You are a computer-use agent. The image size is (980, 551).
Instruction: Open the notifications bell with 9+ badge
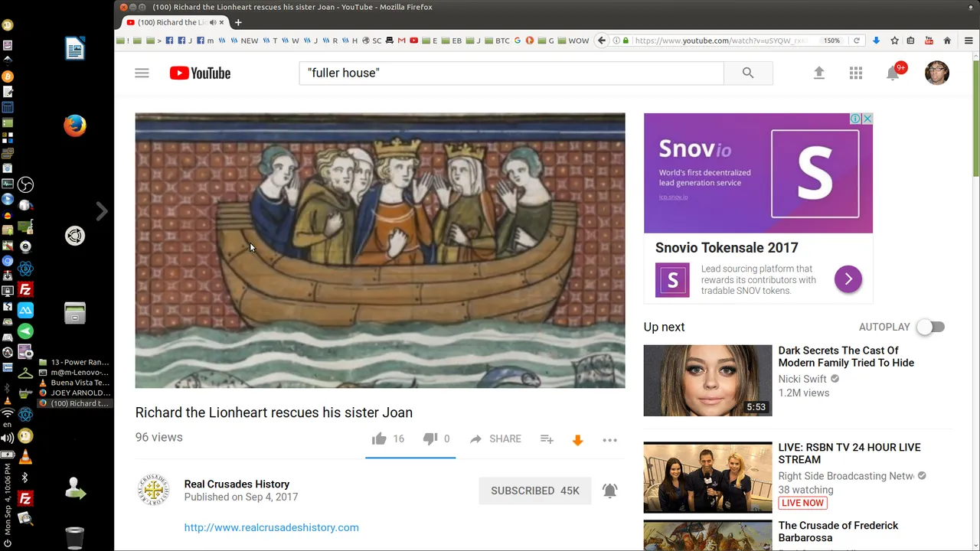click(x=893, y=73)
